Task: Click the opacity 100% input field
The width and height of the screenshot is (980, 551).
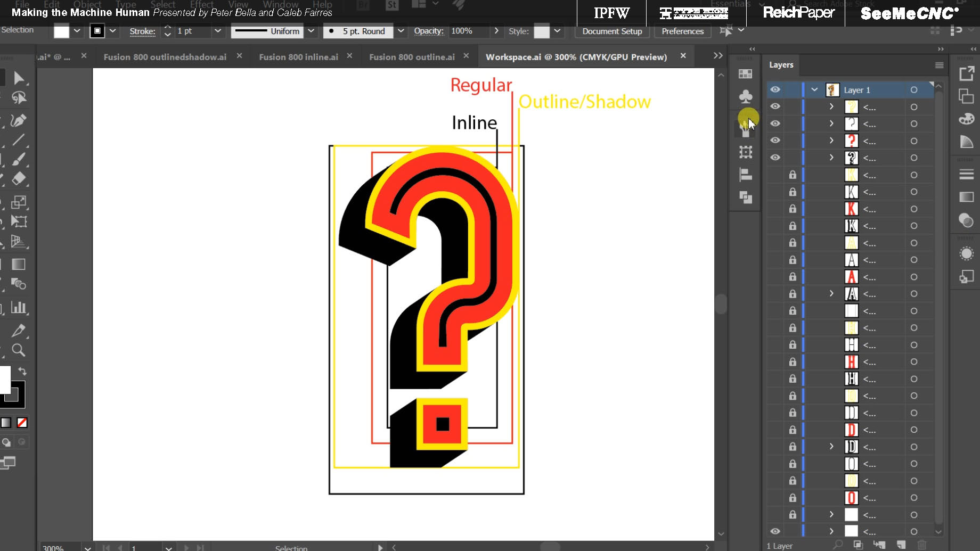Action: tap(469, 31)
